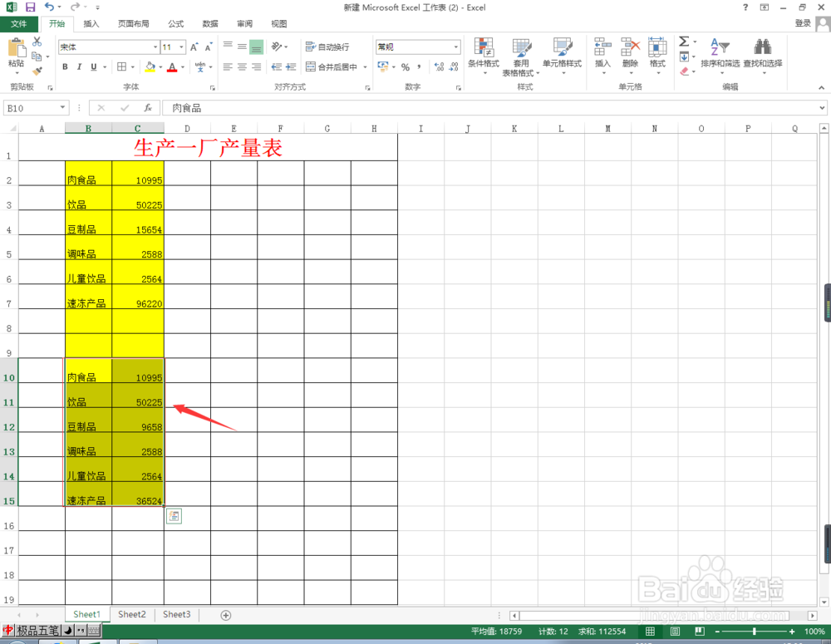831x644 pixels.
Task: Toggle Underline formatting
Action: (93, 66)
